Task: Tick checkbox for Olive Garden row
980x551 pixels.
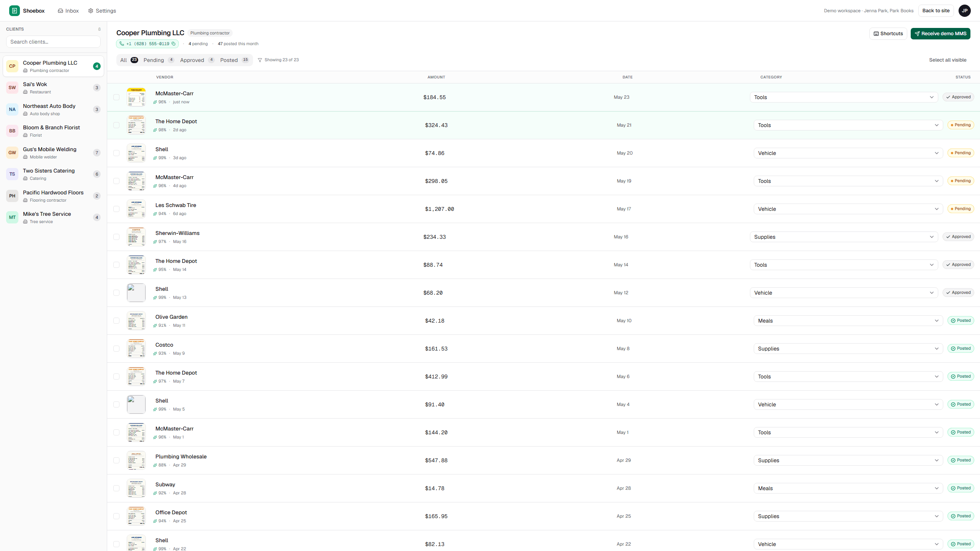Action: (116, 321)
